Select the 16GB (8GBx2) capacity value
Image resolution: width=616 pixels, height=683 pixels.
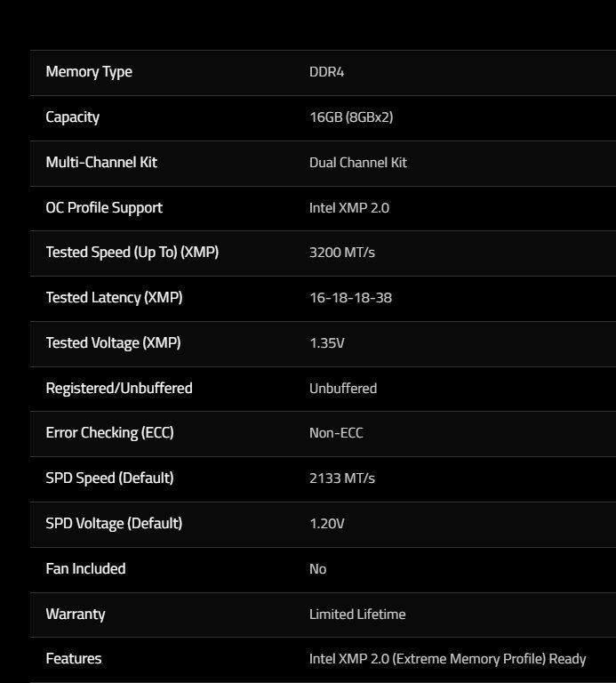coord(351,117)
